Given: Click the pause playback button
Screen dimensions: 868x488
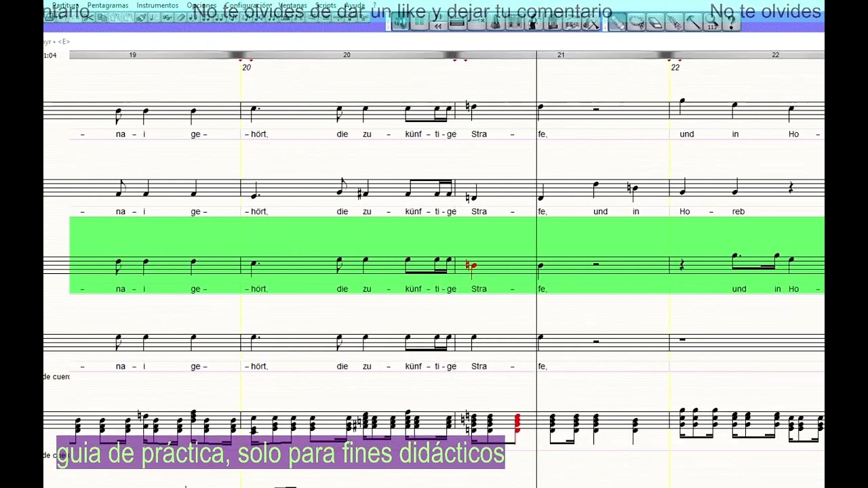Looking at the screenshot, I should [x=419, y=23].
